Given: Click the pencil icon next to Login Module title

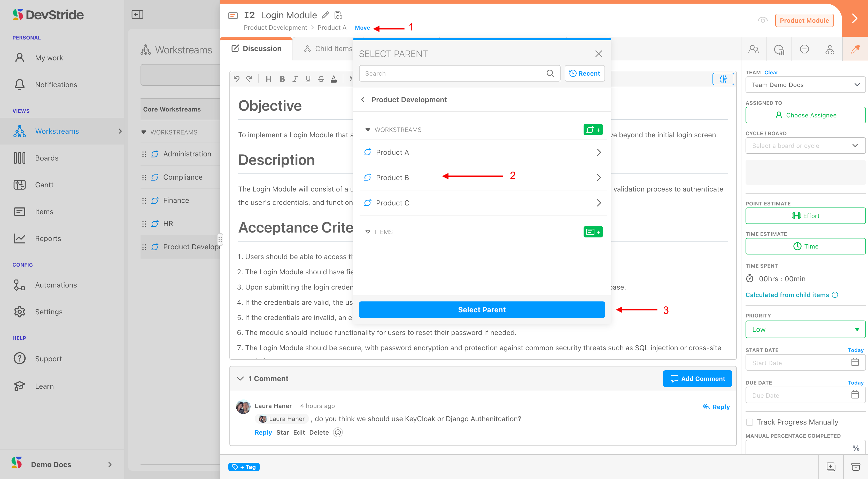Looking at the screenshot, I should 325,15.
